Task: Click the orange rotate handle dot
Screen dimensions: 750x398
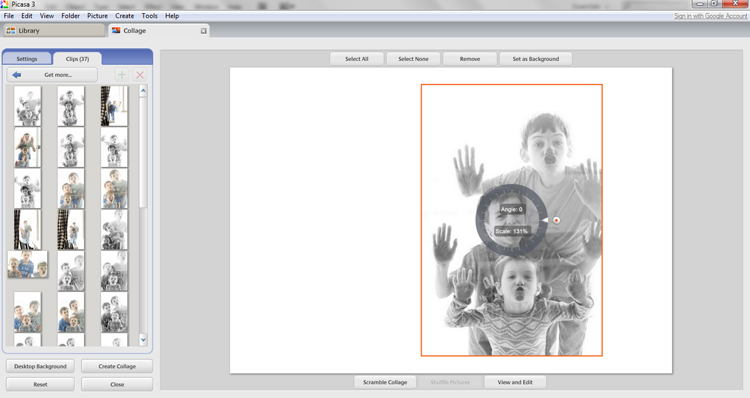Action: click(556, 220)
